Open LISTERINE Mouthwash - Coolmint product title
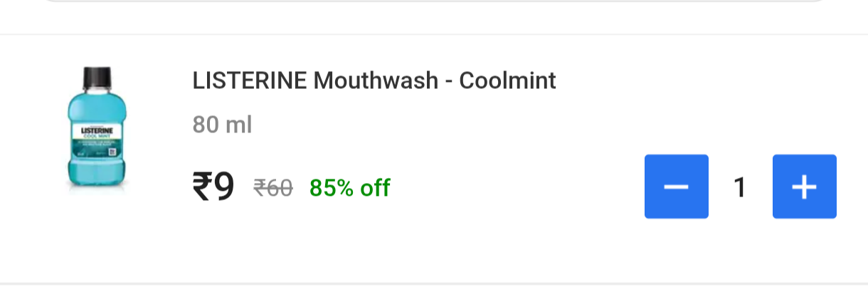Image resolution: width=868 pixels, height=287 pixels. click(x=374, y=80)
